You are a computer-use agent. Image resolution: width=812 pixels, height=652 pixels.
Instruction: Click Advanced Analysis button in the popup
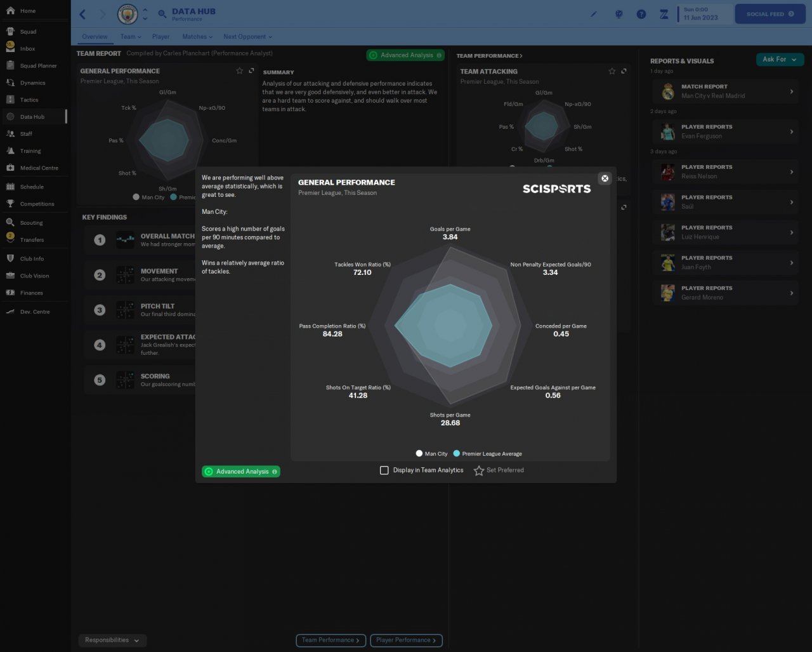(x=241, y=472)
